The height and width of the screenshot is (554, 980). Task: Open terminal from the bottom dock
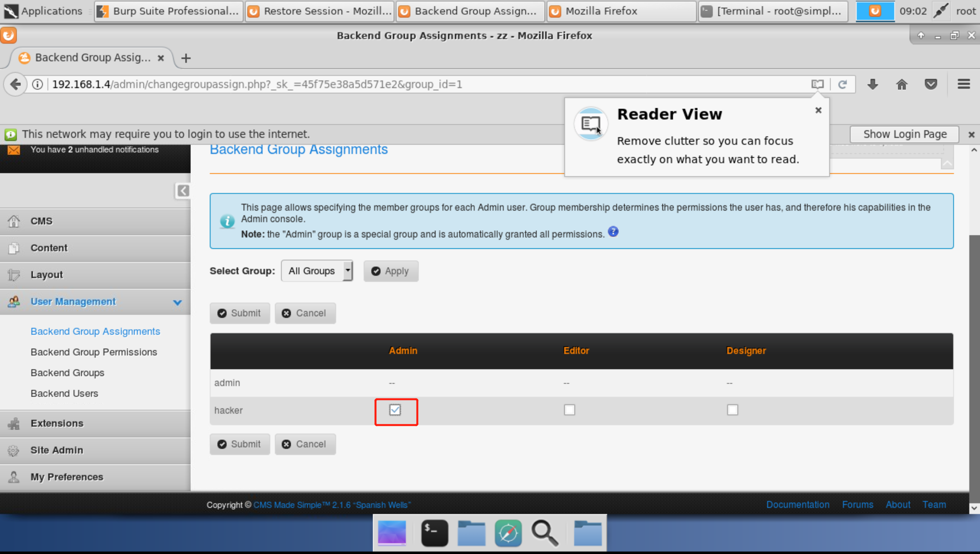[x=434, y=533]
